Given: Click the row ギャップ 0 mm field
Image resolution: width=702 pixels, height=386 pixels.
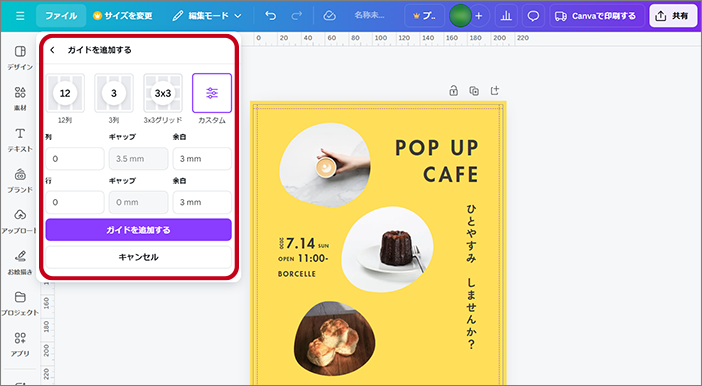Looking at the screenshot, I should [138, 202].
